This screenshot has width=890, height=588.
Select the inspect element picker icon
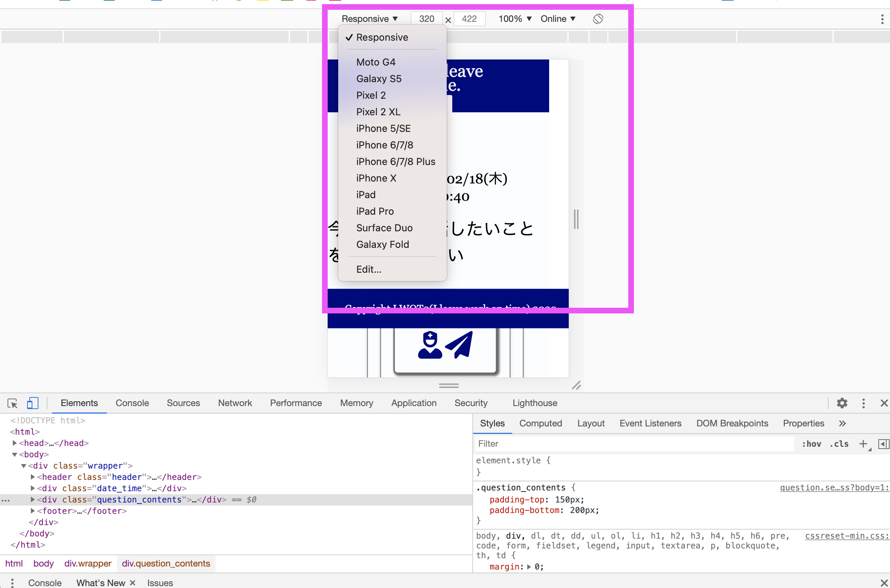point(12,403)
